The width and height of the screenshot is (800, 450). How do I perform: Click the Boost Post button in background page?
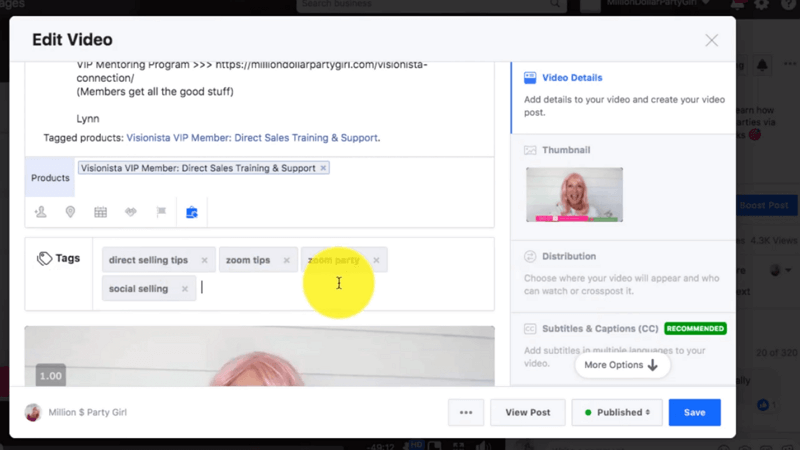pyautogui.click(x=767, y=205)
